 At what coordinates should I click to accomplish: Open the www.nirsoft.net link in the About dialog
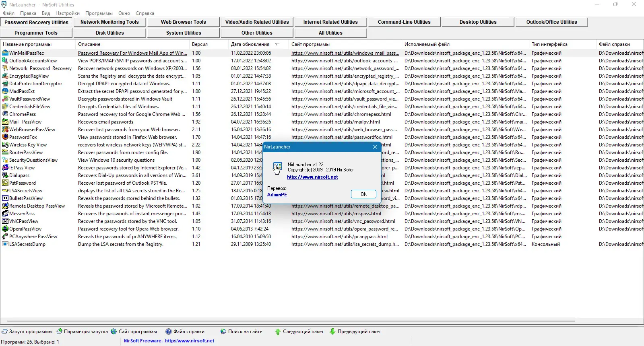(x=312, y=177)
